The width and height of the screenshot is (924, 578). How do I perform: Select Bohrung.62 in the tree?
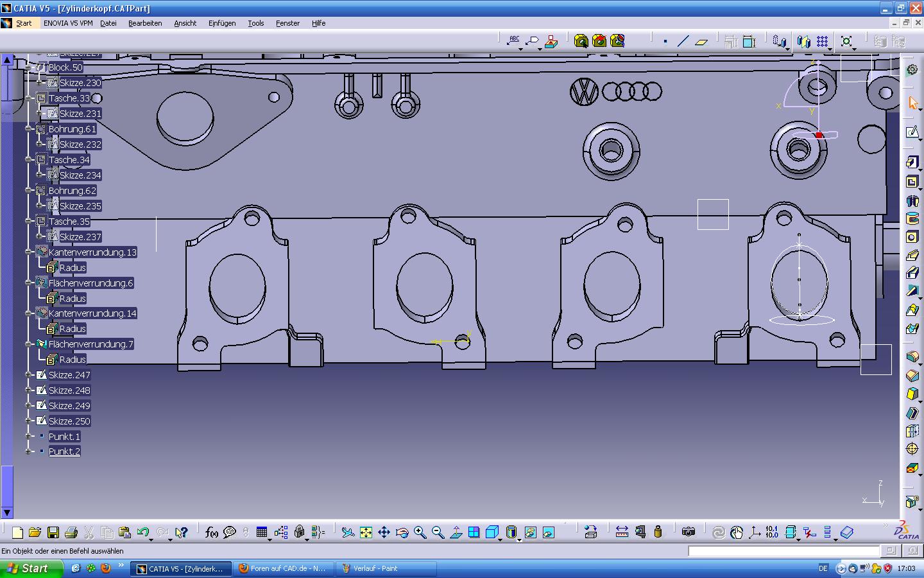72,191
